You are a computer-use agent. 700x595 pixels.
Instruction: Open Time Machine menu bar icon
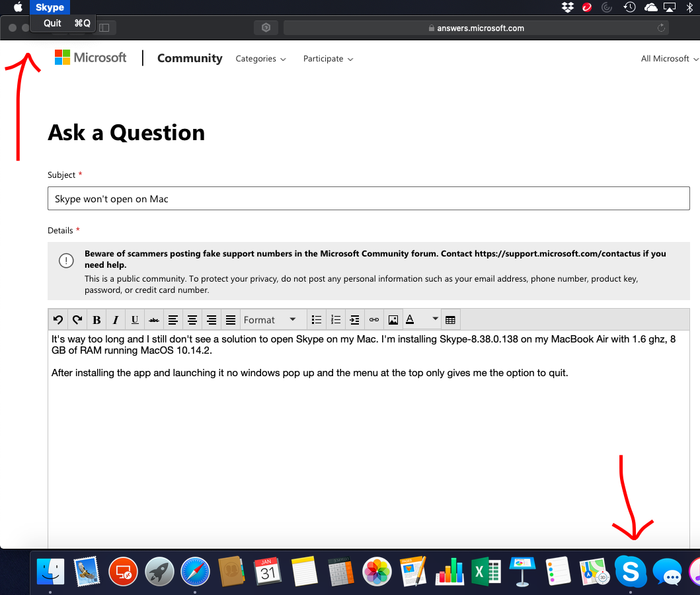(x=629, y=7)
